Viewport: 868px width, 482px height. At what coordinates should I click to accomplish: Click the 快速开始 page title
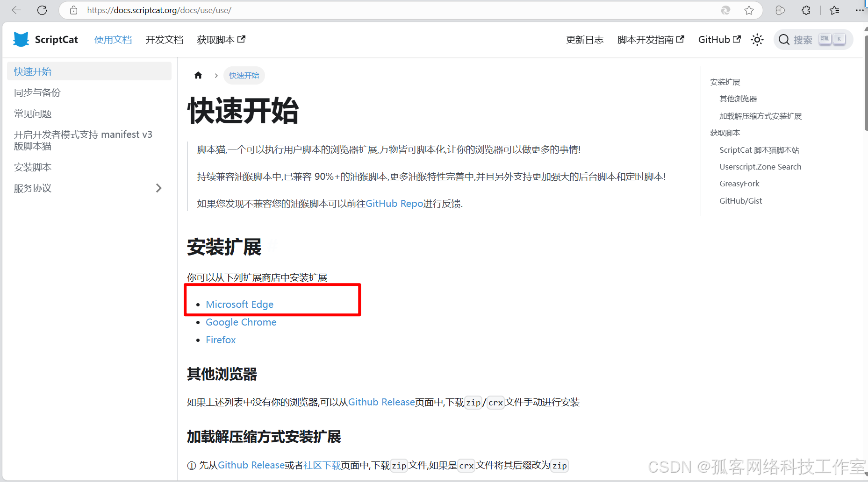(x=243, y=111)
